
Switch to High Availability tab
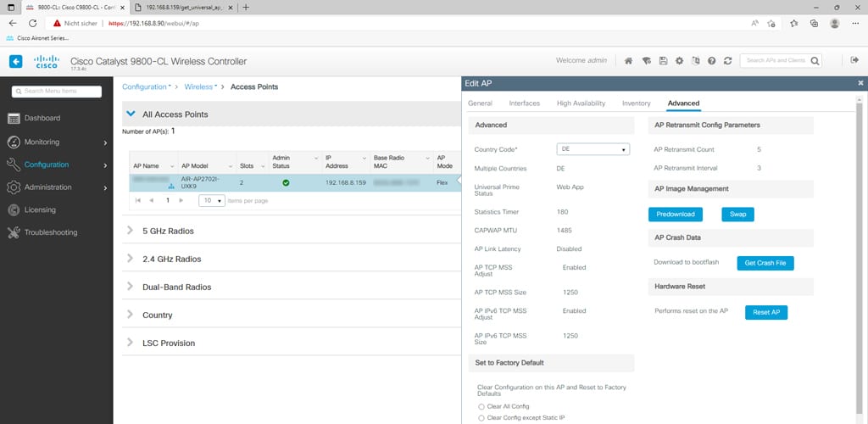[x=581, y=103]
